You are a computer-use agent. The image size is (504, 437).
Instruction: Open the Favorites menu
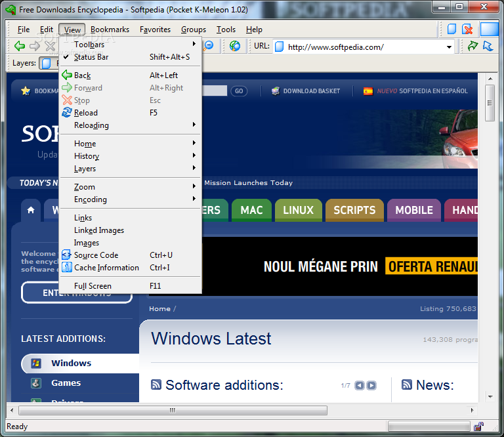click(x=156, y=30)
